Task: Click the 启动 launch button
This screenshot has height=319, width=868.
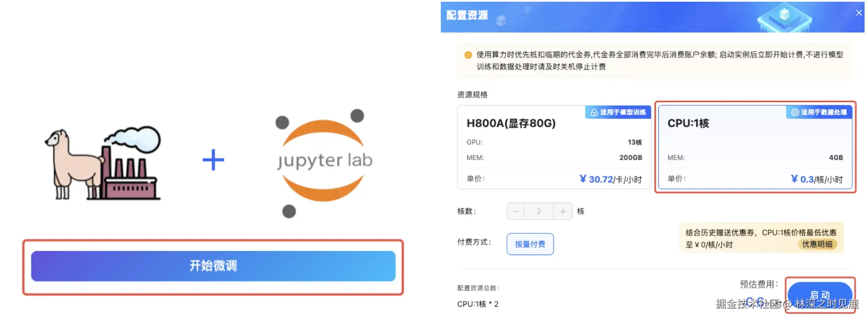Action: pyautogui.click(x=820, y=295)
